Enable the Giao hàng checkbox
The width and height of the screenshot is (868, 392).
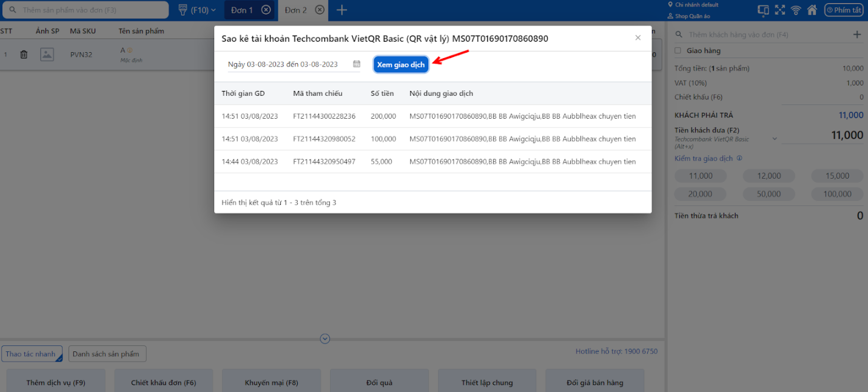[678, 51]
